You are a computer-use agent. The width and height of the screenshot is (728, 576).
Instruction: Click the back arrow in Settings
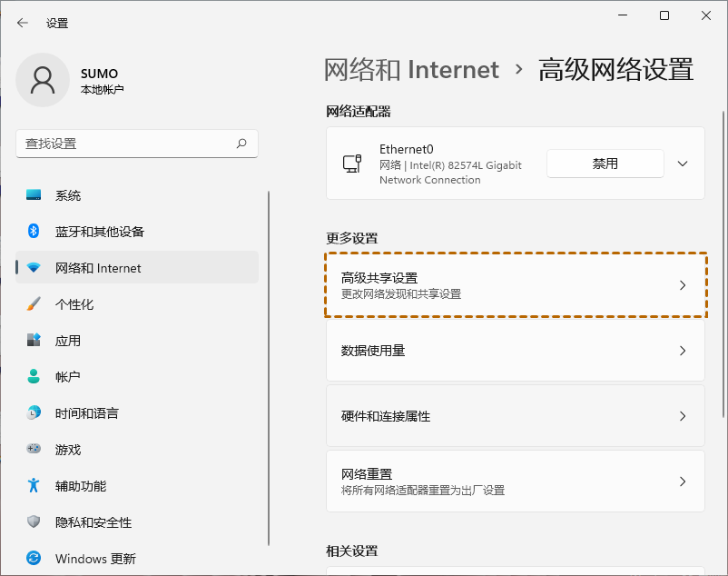(x=23, y=23)
